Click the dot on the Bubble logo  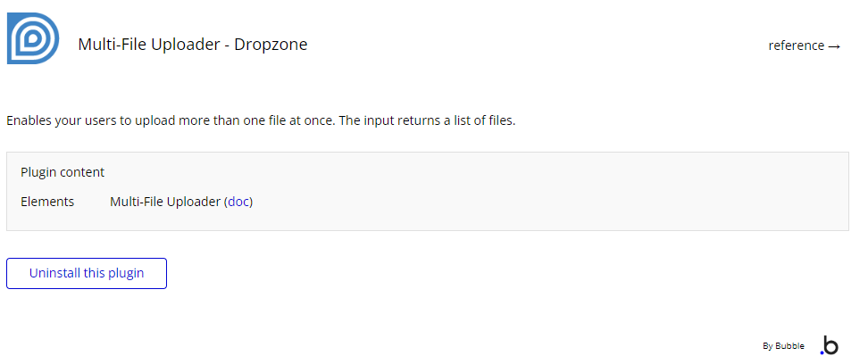[822, 352]
